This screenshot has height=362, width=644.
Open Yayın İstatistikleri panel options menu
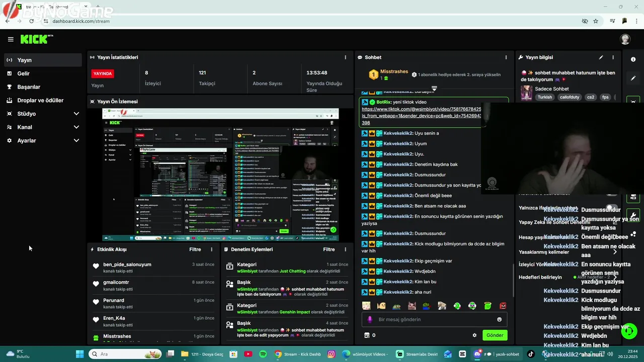coord(345,57)
